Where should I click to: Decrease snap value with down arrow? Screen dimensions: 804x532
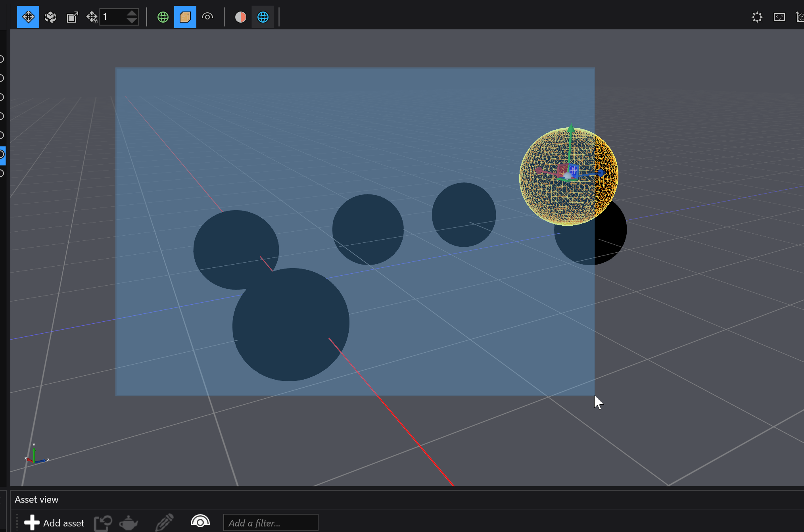(x=132, y=21)
